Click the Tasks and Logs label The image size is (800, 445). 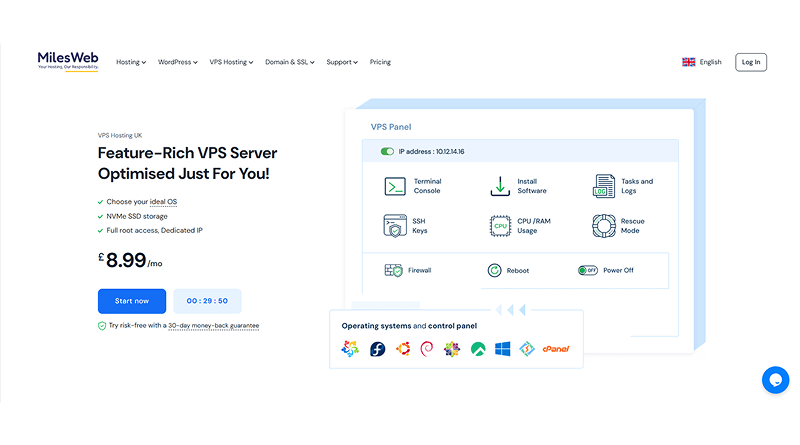pos(637,186)
